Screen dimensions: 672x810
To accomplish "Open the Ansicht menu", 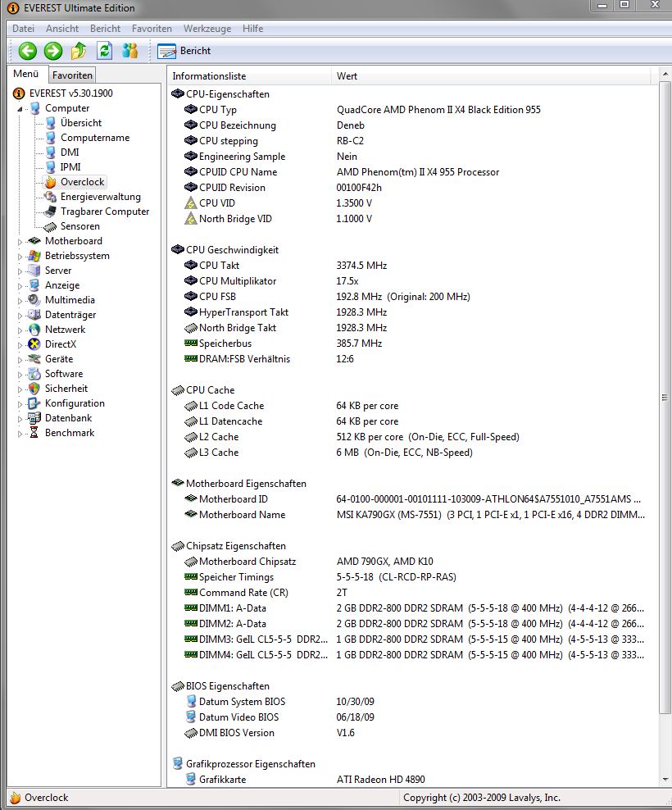I will coord(62,29).
